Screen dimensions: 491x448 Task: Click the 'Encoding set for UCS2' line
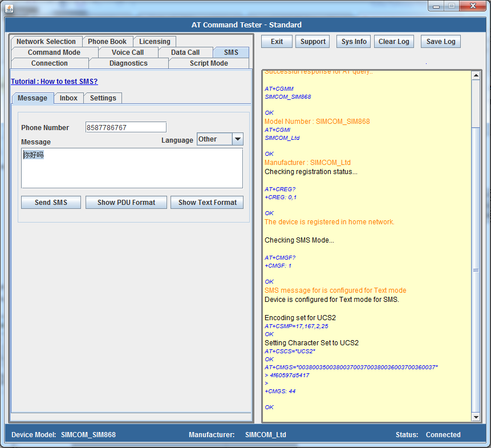pos(300,318)
